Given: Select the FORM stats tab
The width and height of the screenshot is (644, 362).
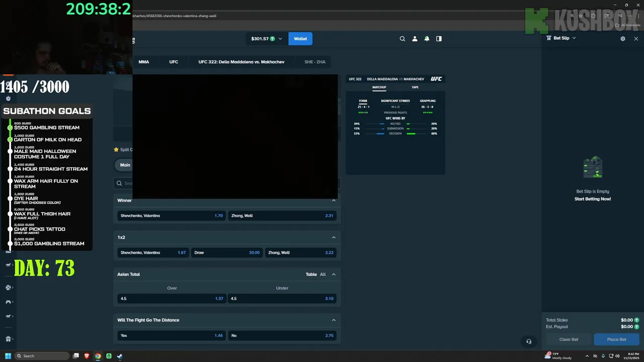Looking at the screenshot, I should [363, 101].
